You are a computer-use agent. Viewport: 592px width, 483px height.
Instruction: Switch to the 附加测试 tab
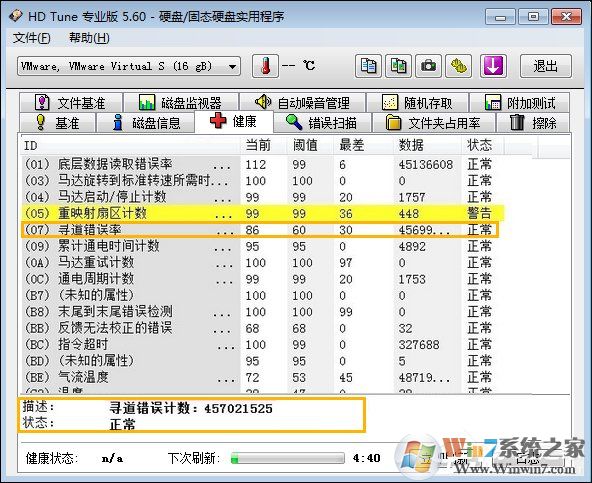(x=520, y=102)
